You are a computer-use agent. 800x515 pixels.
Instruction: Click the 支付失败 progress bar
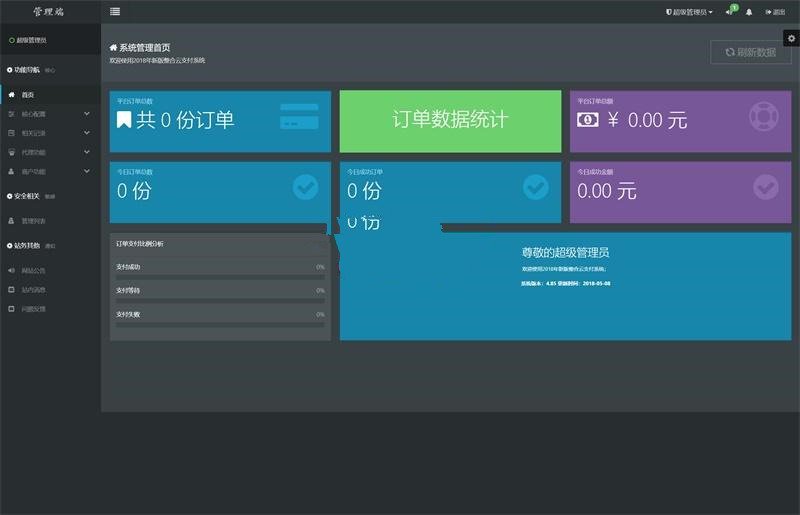220,325
